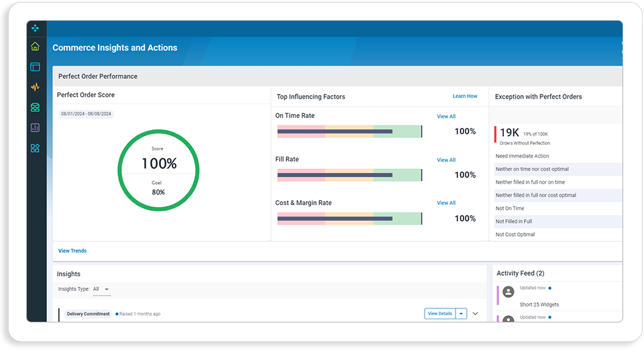
Task: Click View All for Fill Rate
Action: pyautogui.click(x=446, y=160)
